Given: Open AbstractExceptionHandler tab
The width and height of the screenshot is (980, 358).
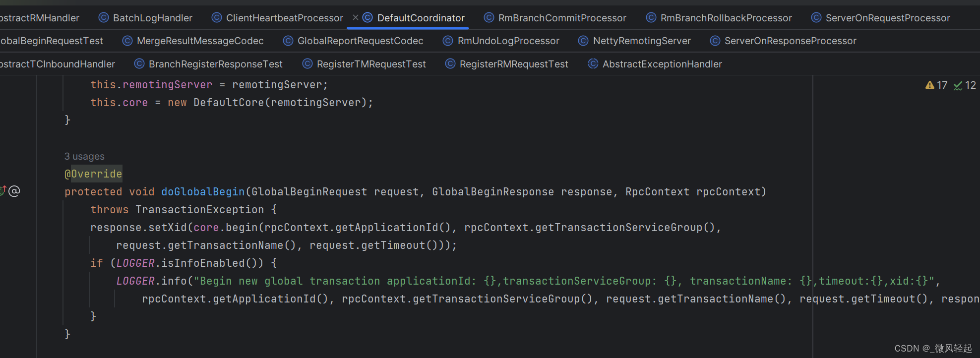Looking at the screenshot, I should [655, 64].
